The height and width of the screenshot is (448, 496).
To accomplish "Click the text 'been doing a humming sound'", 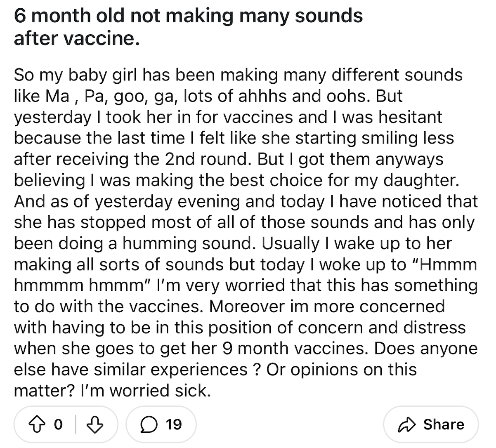I will (133, 243).
